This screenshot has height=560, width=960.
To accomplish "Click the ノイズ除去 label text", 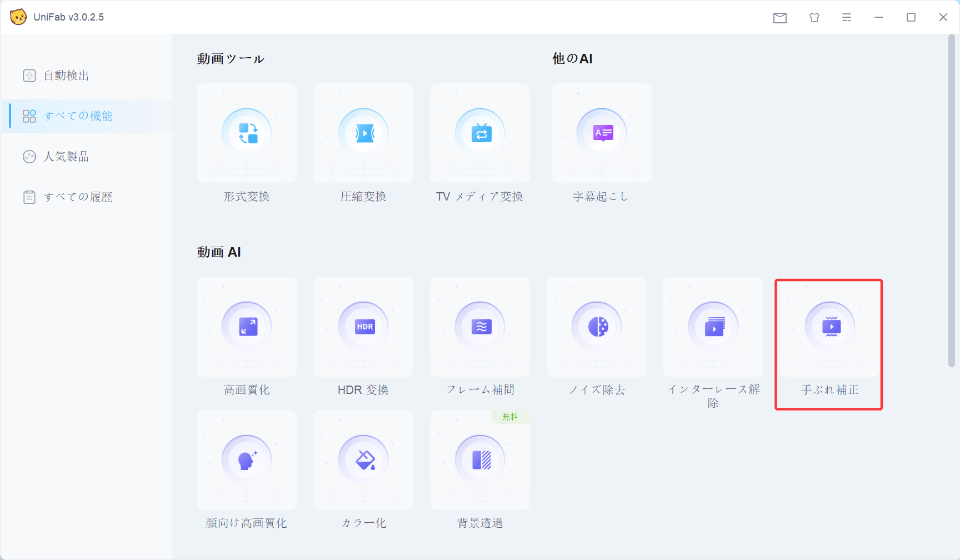I will pyautogui.click(x=597, y=390).
